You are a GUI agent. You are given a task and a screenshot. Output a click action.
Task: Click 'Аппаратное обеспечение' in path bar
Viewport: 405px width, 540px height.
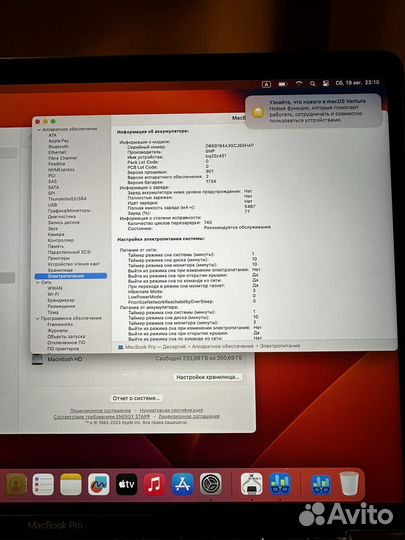[222, 346]
